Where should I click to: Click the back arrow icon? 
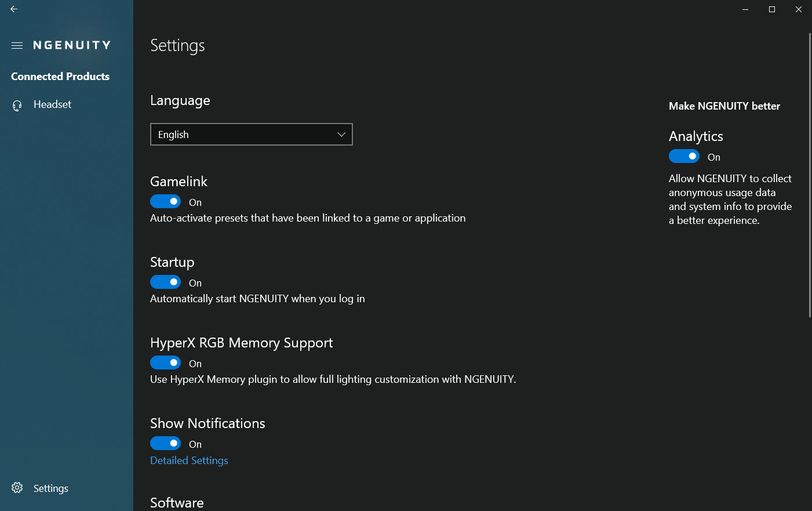tap(14, 9)
